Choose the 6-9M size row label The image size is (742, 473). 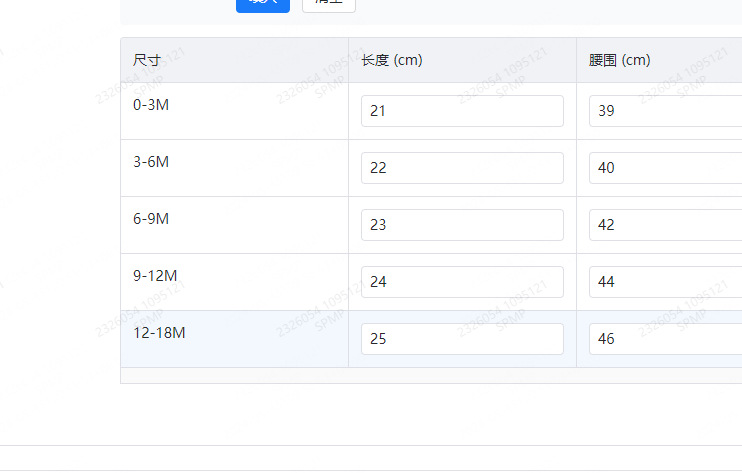pos(151,218)
